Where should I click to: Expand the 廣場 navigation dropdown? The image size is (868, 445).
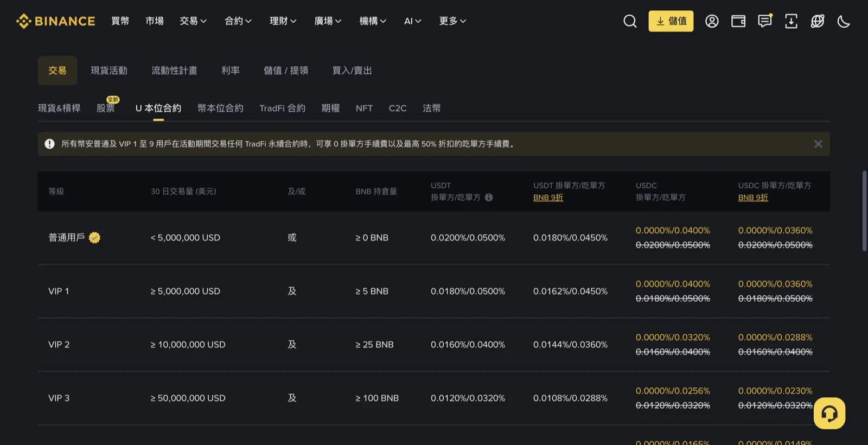pyautogui.click(x=328, y=21)
